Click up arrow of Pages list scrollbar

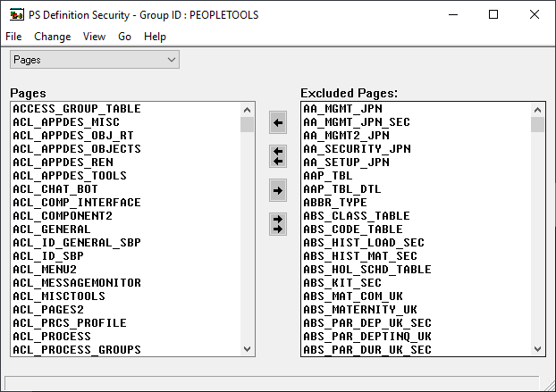tap(247, 110)
